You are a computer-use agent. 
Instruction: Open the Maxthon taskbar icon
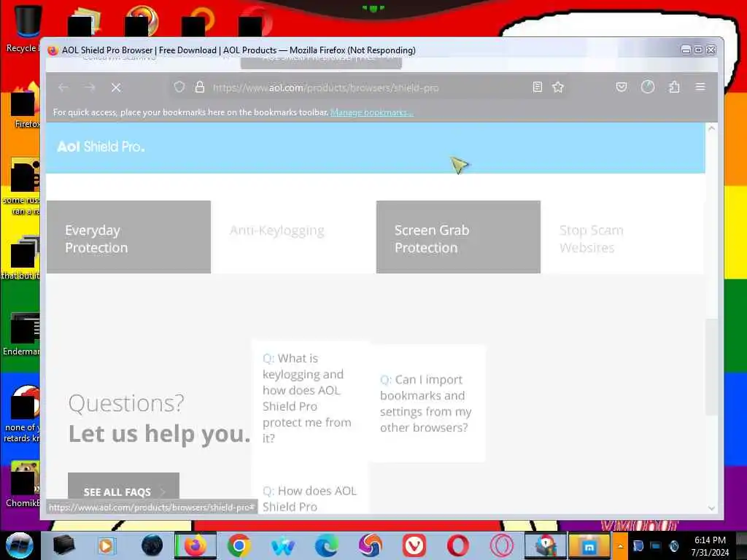click(589, 545)
